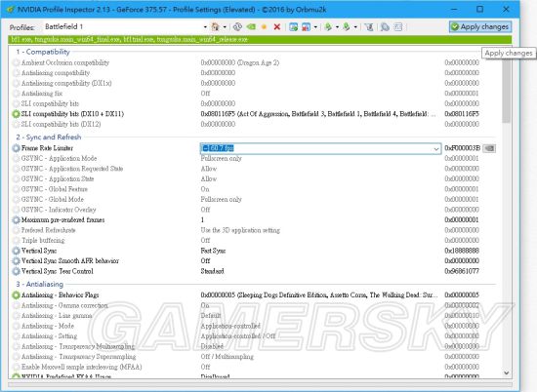
Task: Click hex value 0x18888888 of Vertical Sync
Action: pos(462,251)
